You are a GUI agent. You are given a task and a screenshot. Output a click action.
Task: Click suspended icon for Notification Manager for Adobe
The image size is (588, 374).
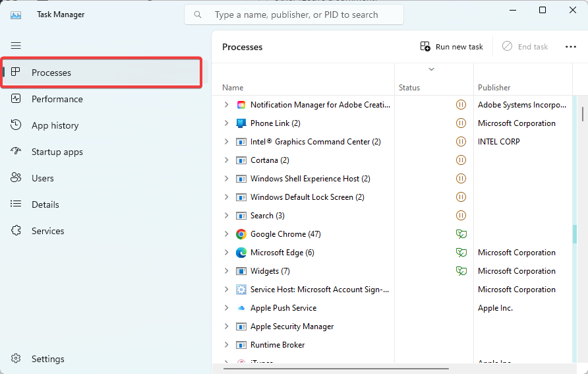pyautogui.click(x=461, y=105)
